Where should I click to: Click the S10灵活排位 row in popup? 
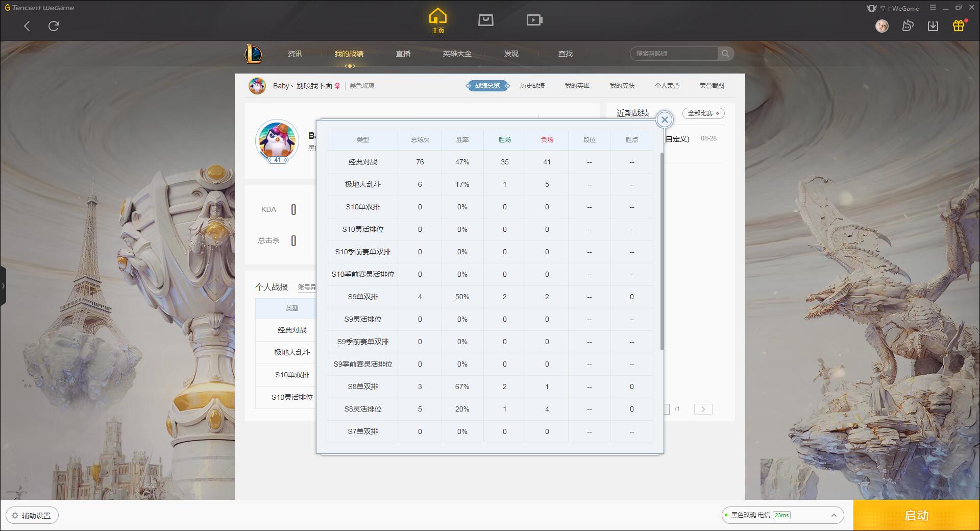point(490,229)
